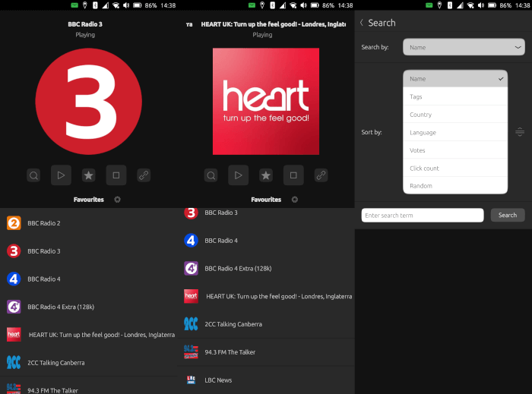Screen dimensions: 532x394
Task: Select Votes in the sort list
Action: coord(455,150)
